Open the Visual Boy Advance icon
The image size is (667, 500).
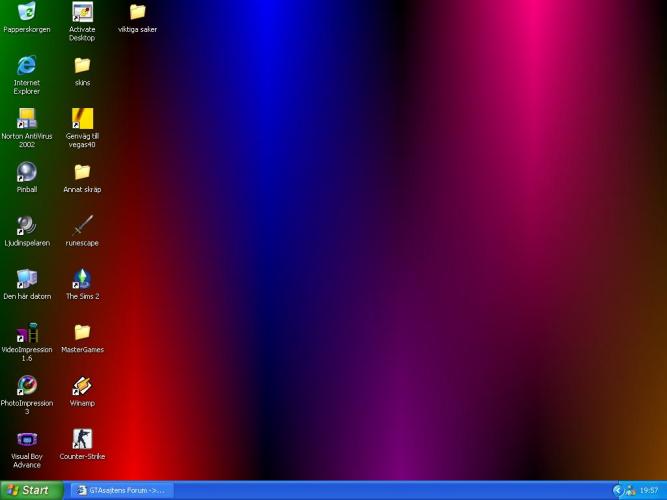coord(27,439)
